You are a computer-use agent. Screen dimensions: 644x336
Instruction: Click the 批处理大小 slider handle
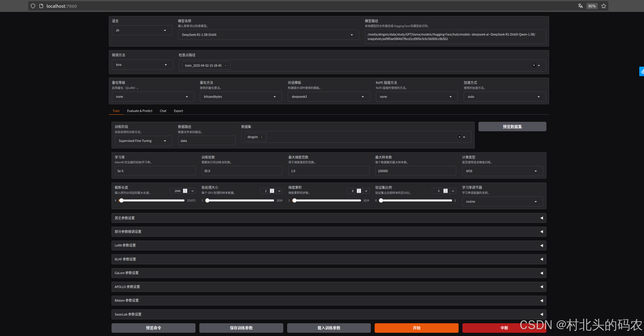(207, 201)
